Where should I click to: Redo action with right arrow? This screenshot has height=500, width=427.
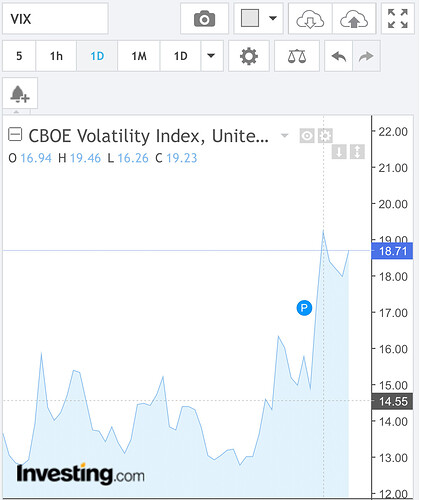pos(366,56)
